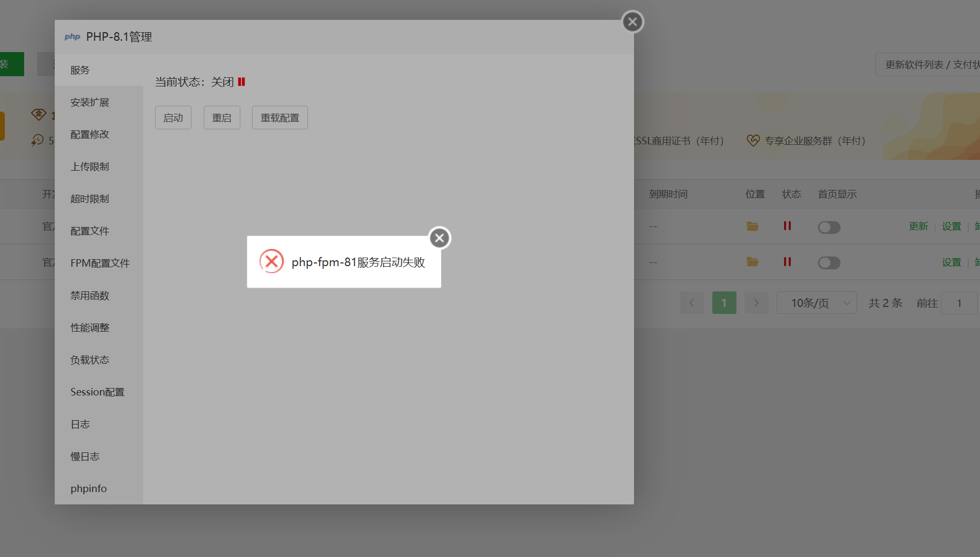Click the 到期时间 column header
This screenshot has height=557, width=980.
coord(668,194)
